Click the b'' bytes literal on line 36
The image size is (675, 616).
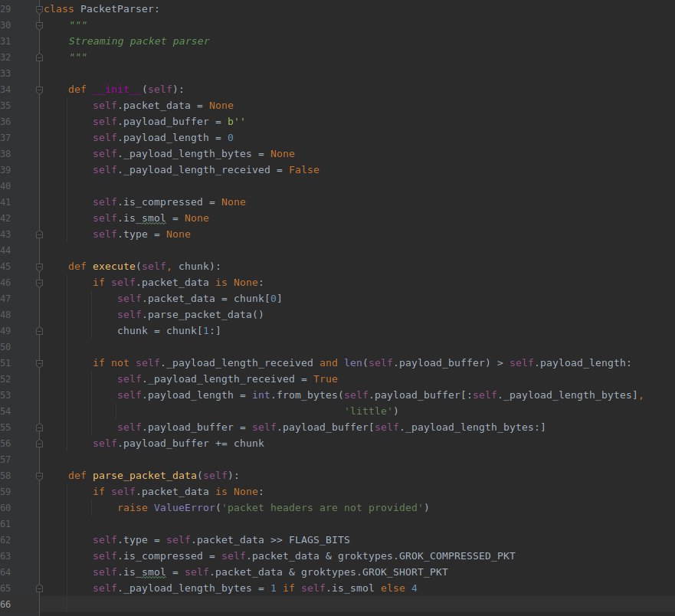coord(236,122)
